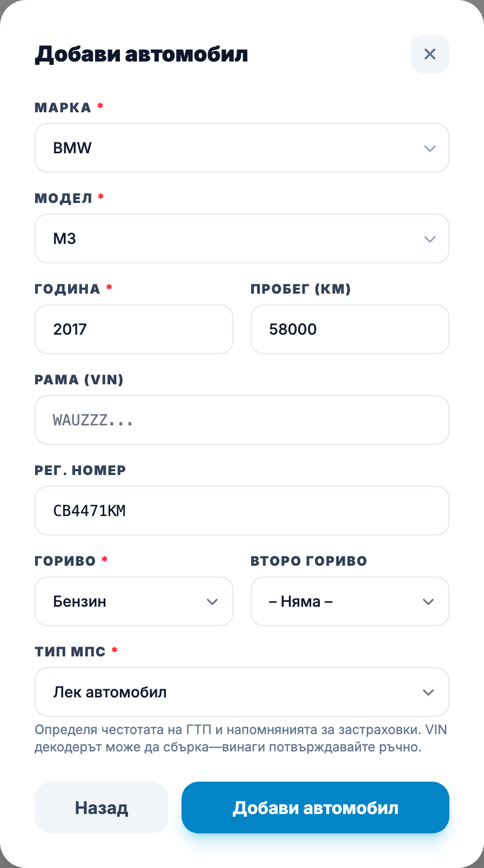Open the Гориво dropdown showing Бензин

[x=134, y=601]
